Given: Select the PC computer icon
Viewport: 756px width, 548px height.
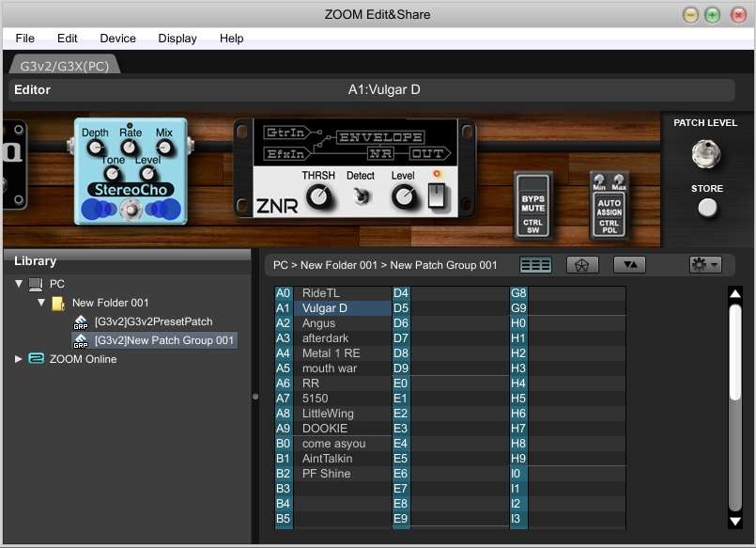Looking at the screenshot, I should click(36, 285).
